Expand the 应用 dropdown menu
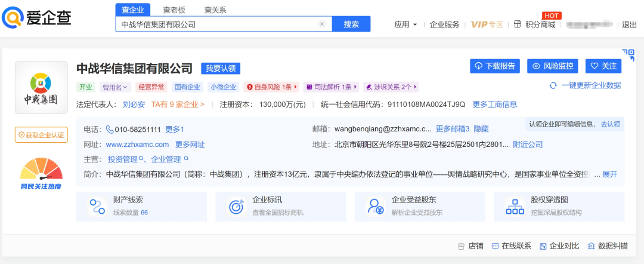The image size is (644, 264). point(405,24)
